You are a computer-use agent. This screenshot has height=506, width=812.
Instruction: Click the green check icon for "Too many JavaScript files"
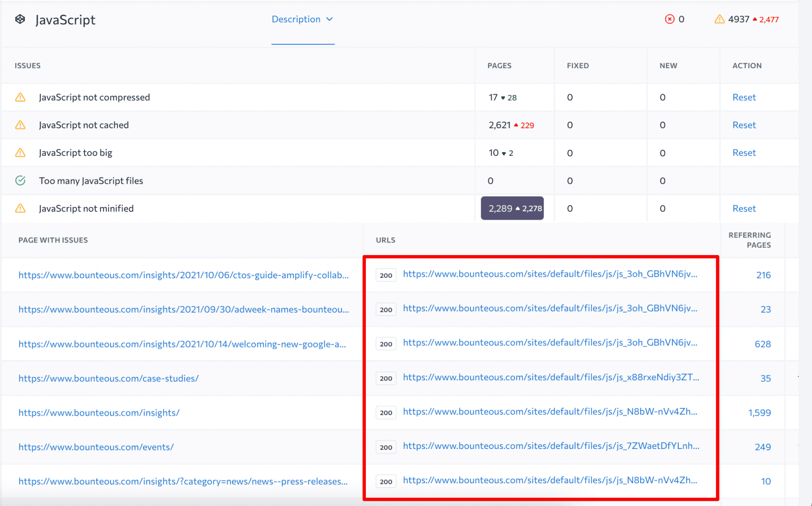[20, 180]
